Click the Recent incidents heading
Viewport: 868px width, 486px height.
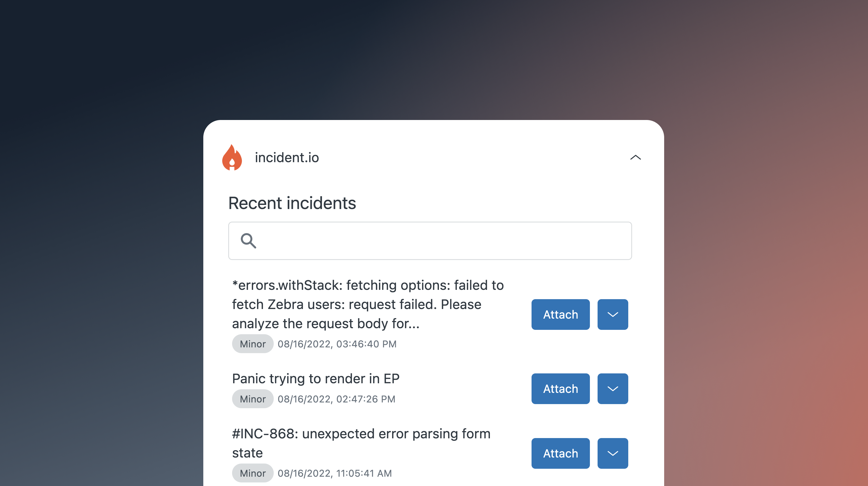tap(292, 203)
